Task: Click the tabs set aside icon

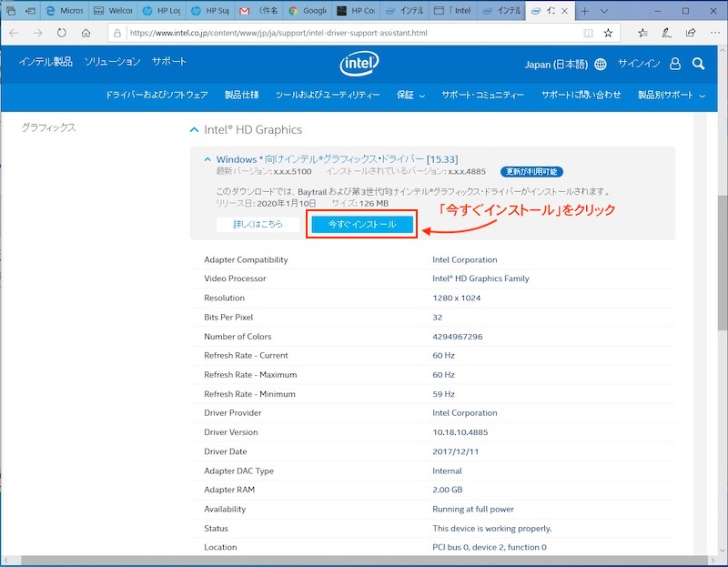Action: (x=11, y=11)
